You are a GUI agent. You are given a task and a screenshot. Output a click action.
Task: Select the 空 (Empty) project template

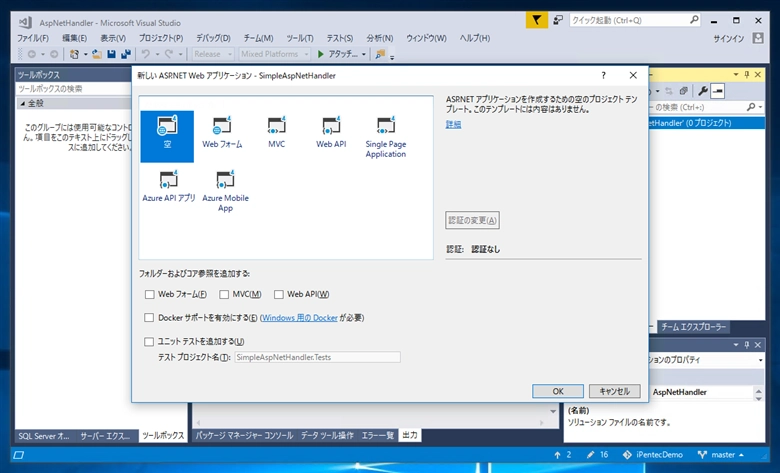coord(167,136)
